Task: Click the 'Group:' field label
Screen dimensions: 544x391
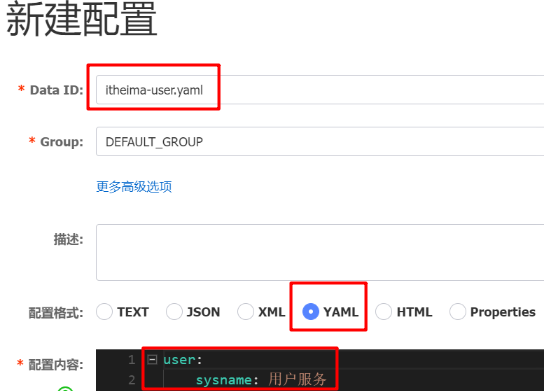Action: coord(62,142)
